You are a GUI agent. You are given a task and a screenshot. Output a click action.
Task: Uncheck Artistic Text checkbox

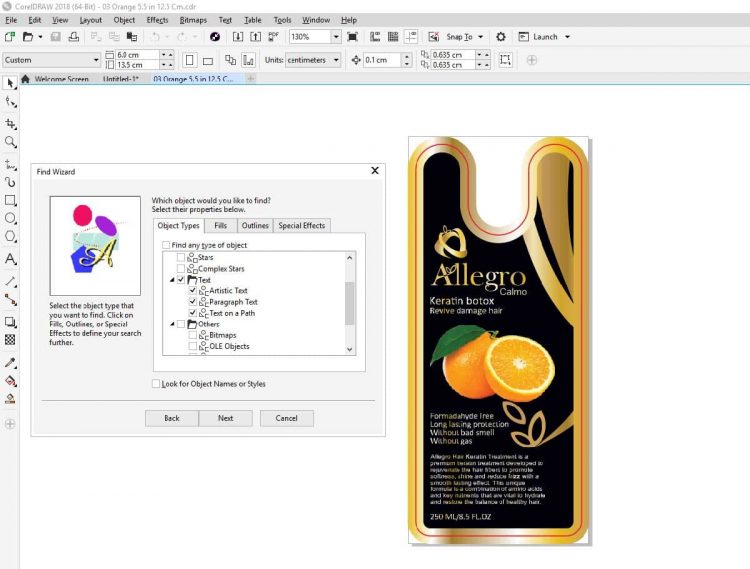coord(192,290)
